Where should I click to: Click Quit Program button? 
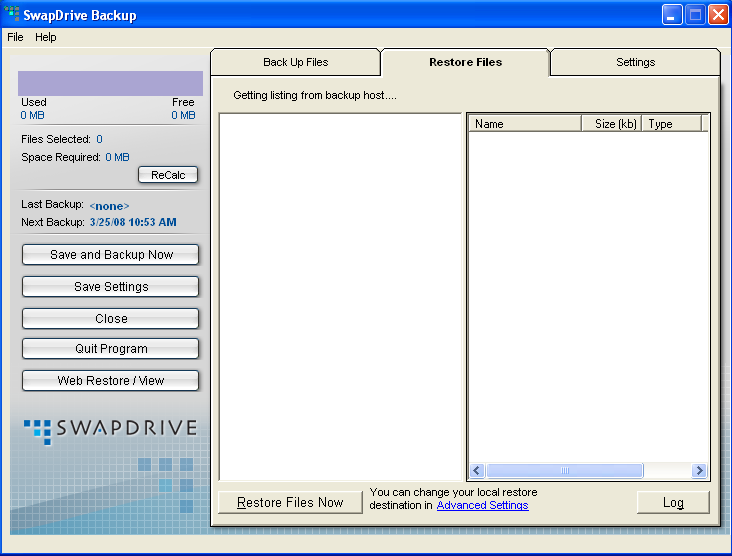(111, 348)
